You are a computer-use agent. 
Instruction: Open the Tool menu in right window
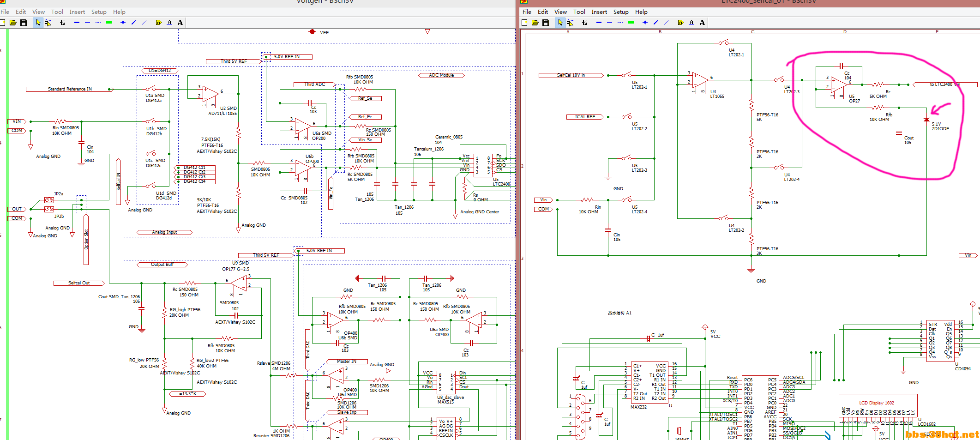click(579, 12)
